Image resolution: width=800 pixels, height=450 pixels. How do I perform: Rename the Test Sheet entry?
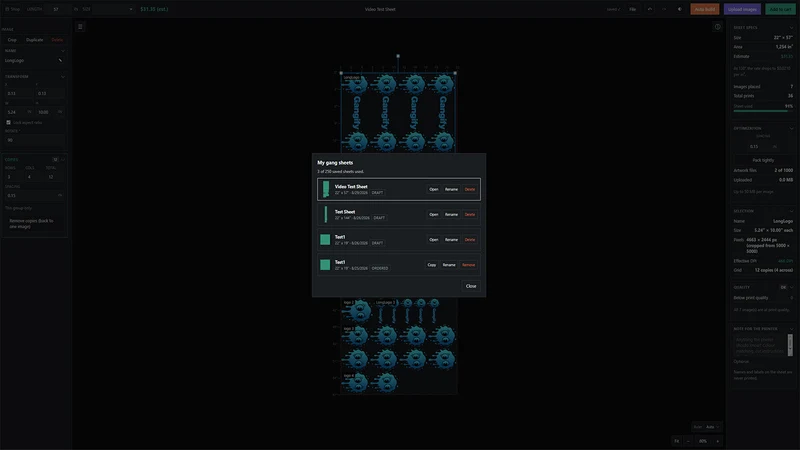point(451,214)
